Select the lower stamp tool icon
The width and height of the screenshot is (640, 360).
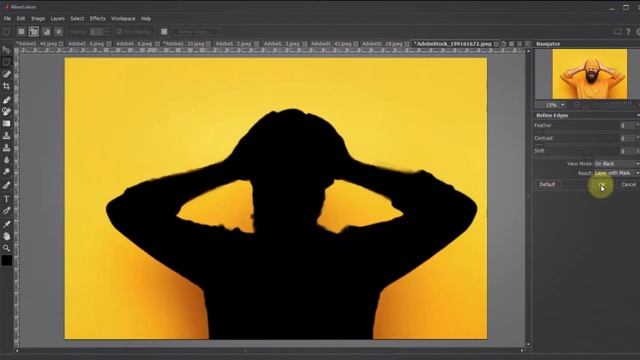6,148
